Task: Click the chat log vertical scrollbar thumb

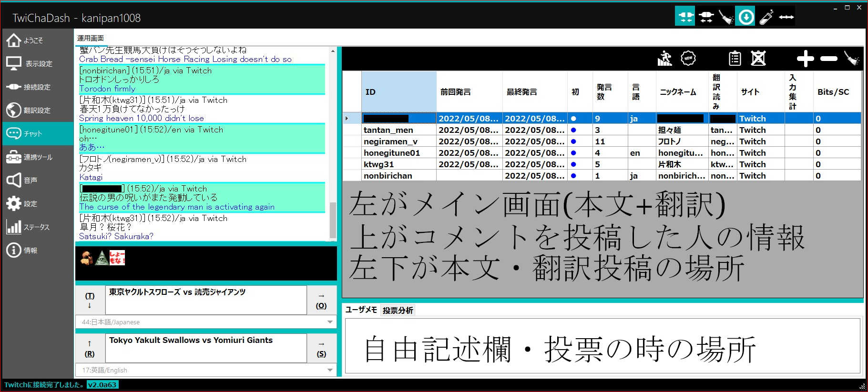Action: pyautogui.click(x=333, y=220)
